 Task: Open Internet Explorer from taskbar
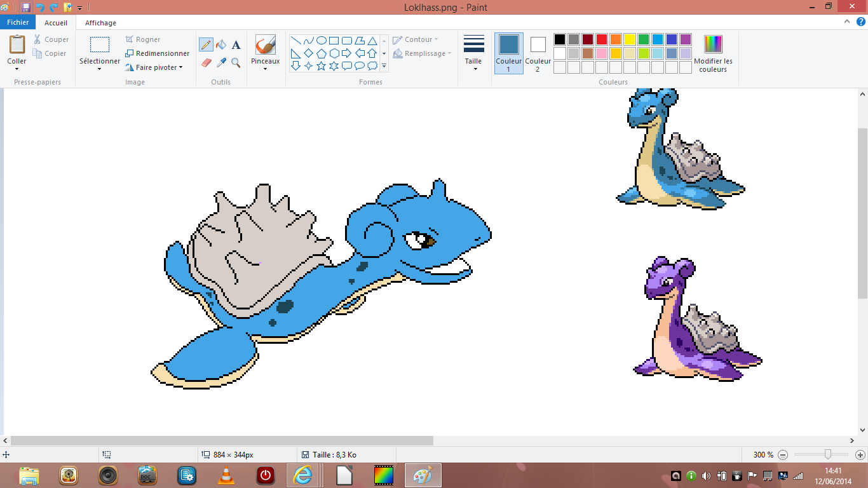coord(303,475)
